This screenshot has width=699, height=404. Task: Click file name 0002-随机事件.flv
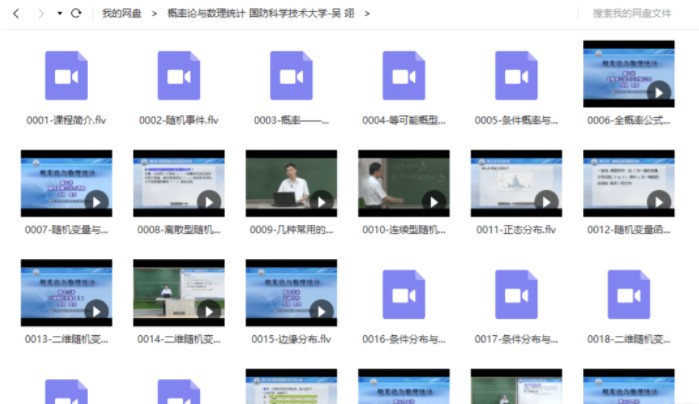[179, 120]
